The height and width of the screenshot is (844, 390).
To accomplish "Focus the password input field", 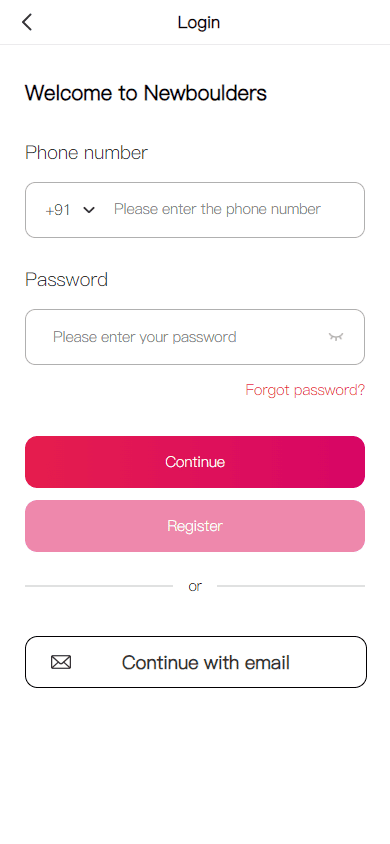I will [x=195, y=337].
